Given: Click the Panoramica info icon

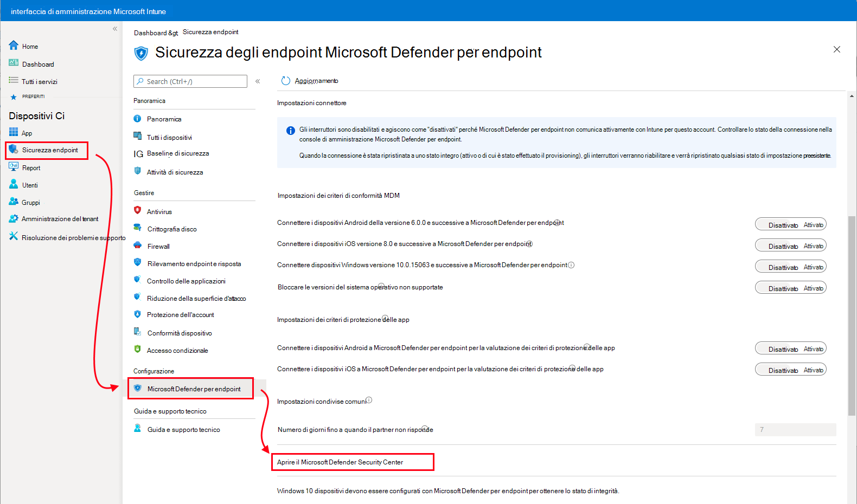Looking at the screenshot, I should pos(137,119).
